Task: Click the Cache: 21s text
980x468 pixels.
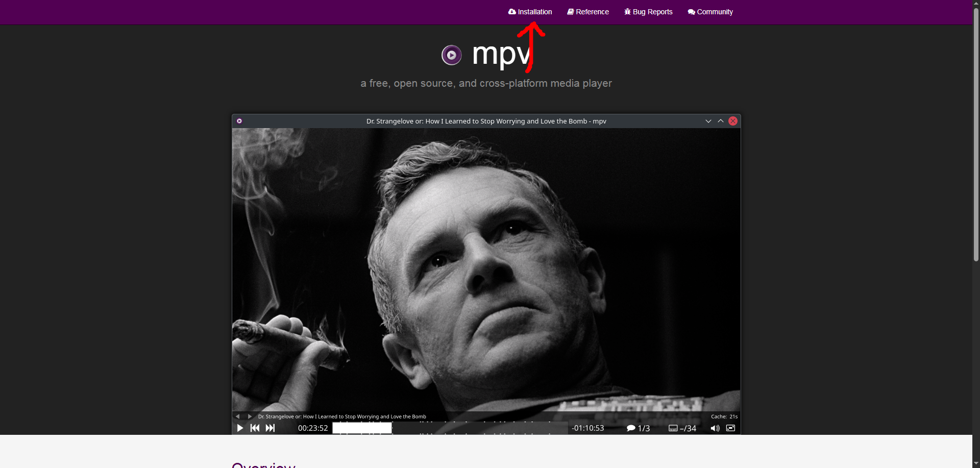Action: point(724,416)
